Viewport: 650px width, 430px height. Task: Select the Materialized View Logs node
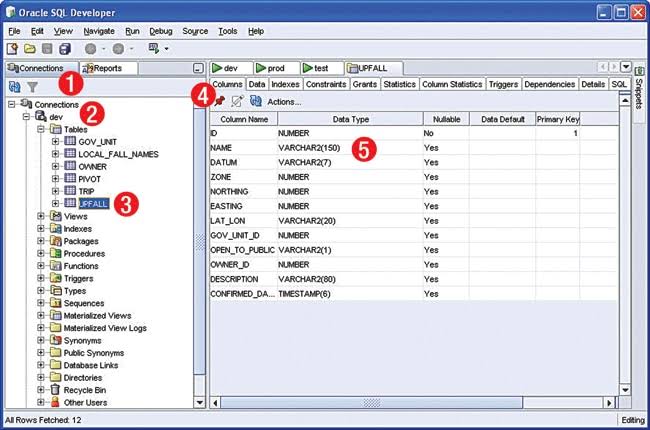[105, 328]
